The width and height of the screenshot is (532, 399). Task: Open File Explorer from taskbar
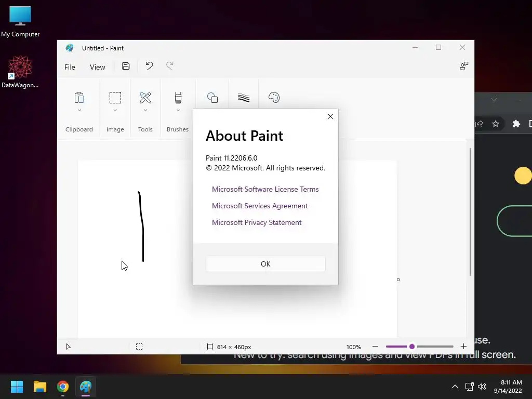tap(39, 387)
